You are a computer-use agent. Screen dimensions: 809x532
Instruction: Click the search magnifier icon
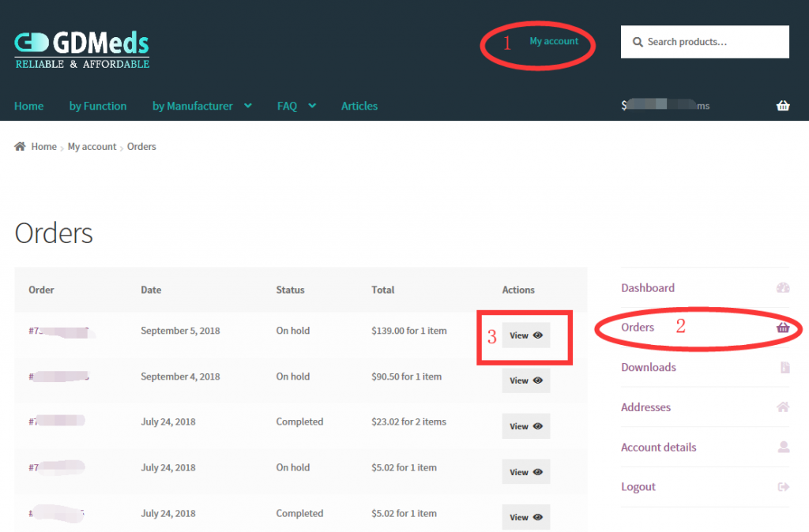pos(638,42)
